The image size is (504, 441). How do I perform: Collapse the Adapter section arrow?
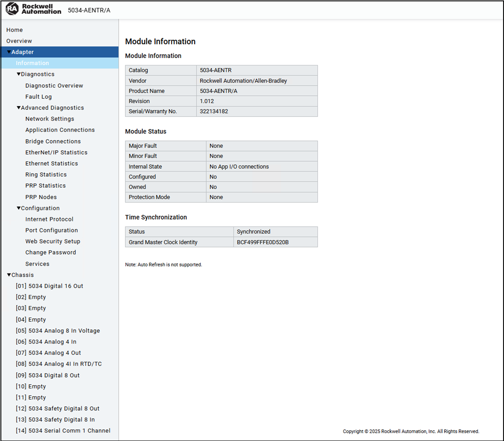tap(9, 52)
